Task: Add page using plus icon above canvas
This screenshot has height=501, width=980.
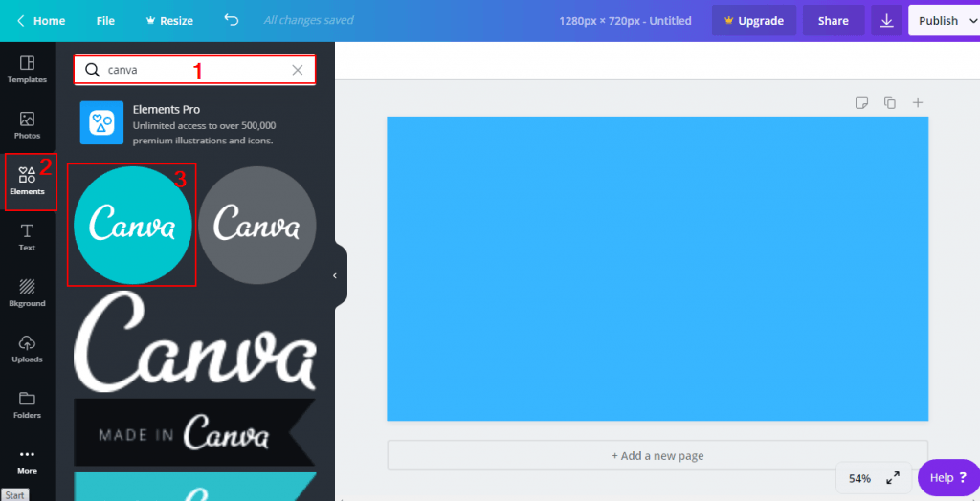Action: coord(918,102)
